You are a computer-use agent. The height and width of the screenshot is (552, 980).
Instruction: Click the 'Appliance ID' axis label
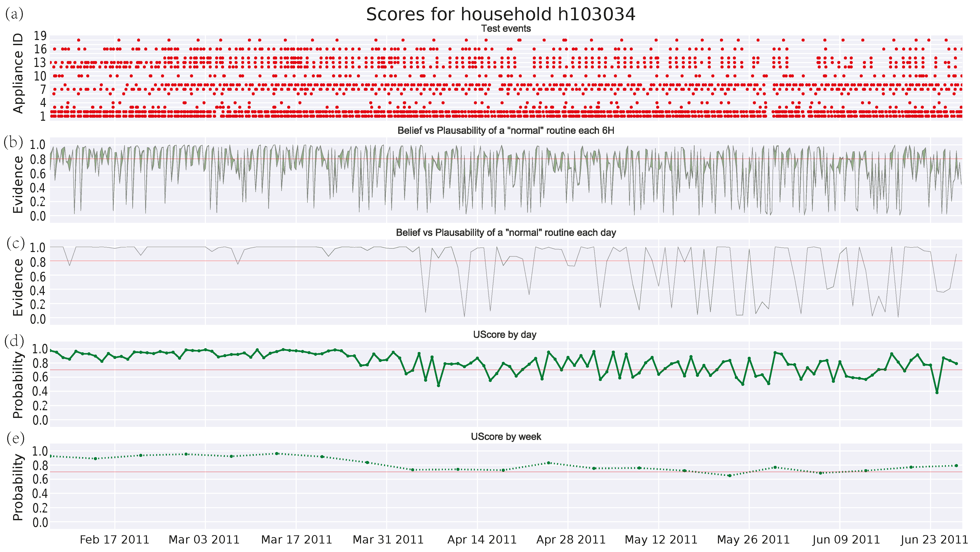point(18,73)
